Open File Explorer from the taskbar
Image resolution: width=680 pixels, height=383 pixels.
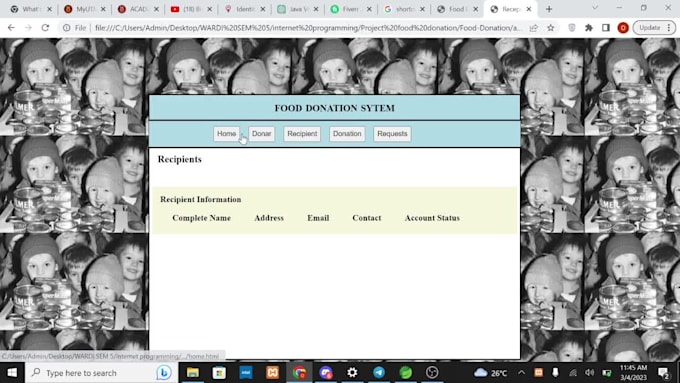(x=193, y=373)
